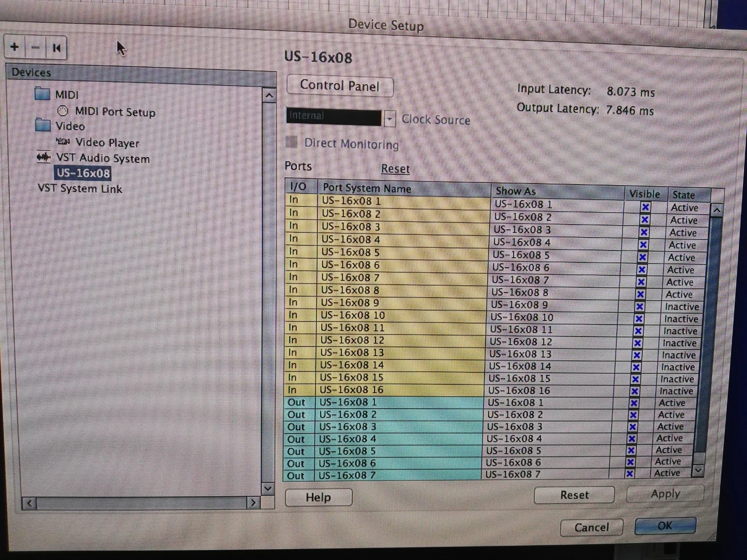Select Video Player device icon
Image resolution: width=747 pixels, height=560 pixels.
(x=63, y=142)
